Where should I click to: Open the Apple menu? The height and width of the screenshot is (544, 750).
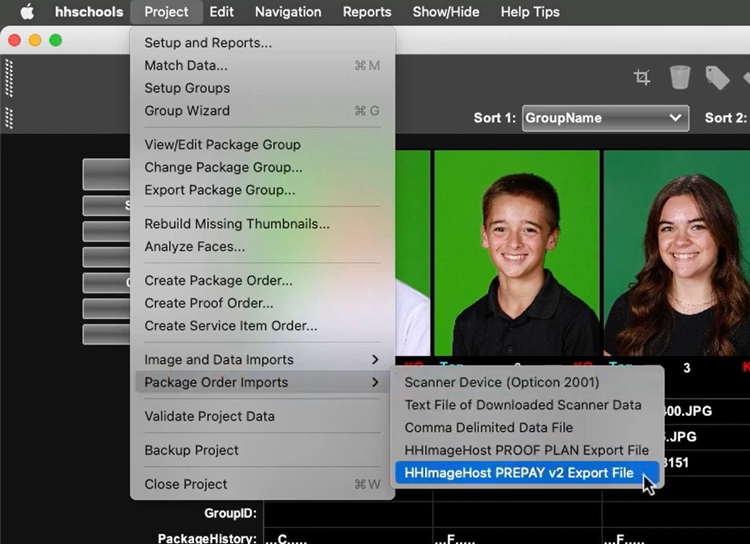point(27,11)
